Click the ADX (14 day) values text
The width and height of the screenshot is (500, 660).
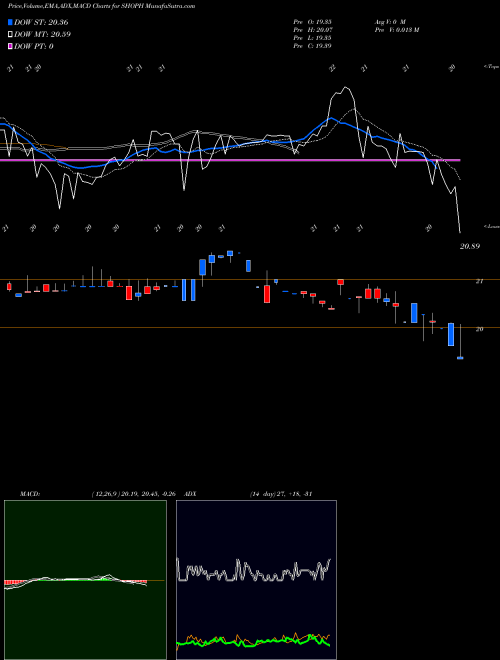pos(281,494)
